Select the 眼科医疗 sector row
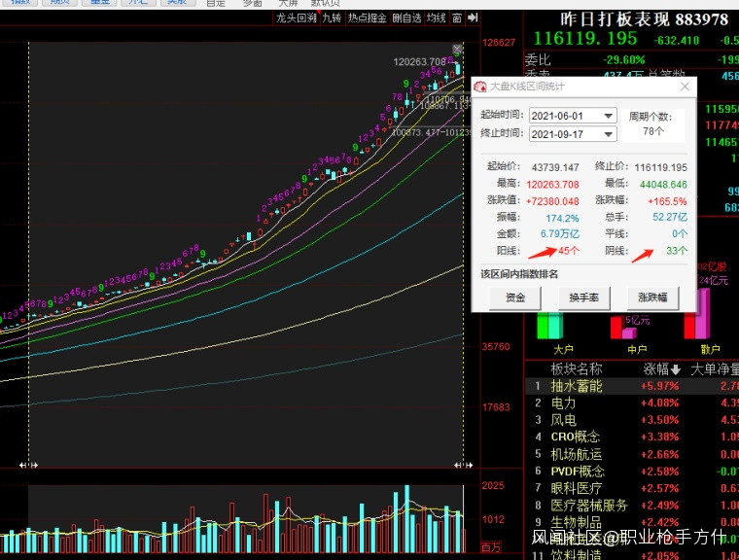739x560 pixels. (632, 488)
